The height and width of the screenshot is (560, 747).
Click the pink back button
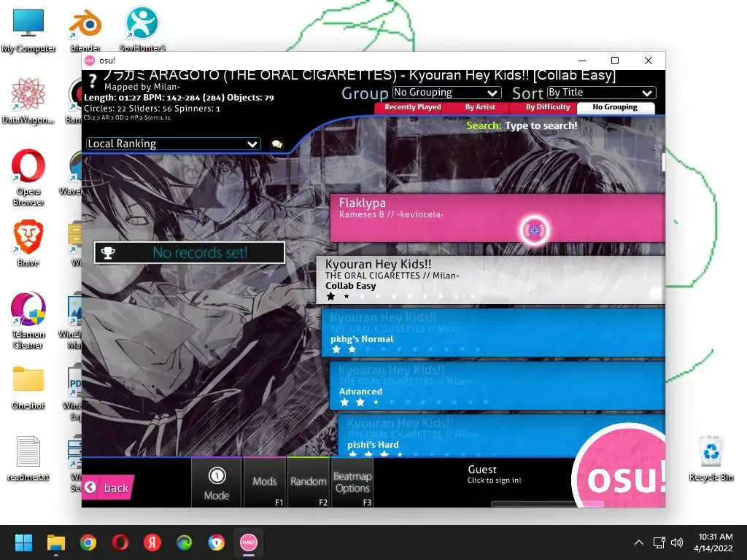pyautogui.click(x=108, y=488)
